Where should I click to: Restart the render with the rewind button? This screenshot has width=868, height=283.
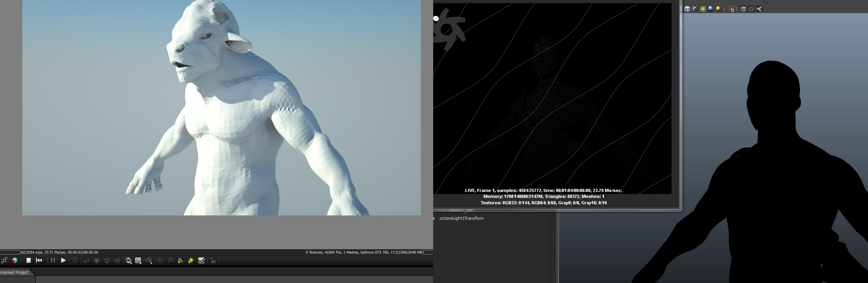point(39,260)
